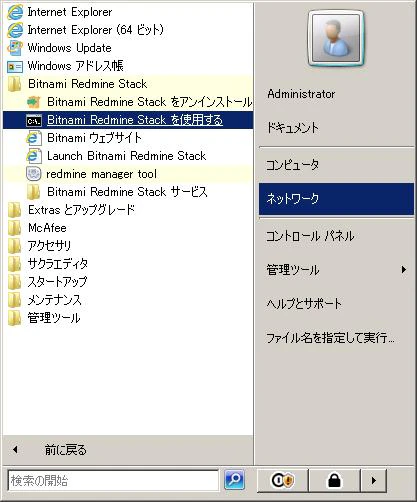Expand the メンテナンス folder label
417x502 pixels.
[x=55, y=300]
